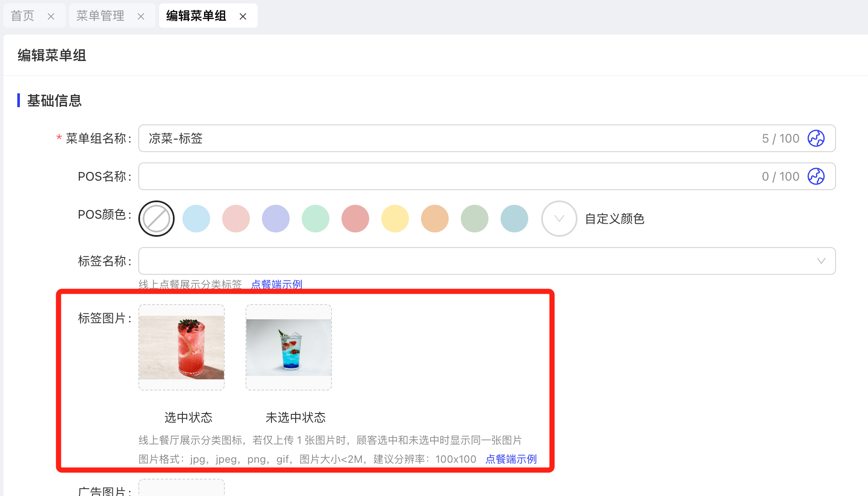
Task: Open 点餐端示例 link under 标签名称
Action: [277, 284]
